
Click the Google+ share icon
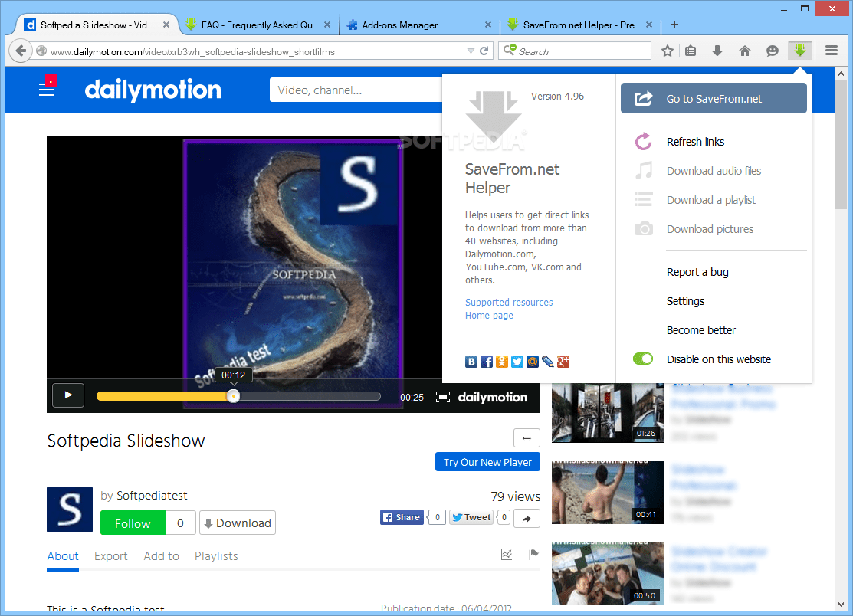[563, 362]
